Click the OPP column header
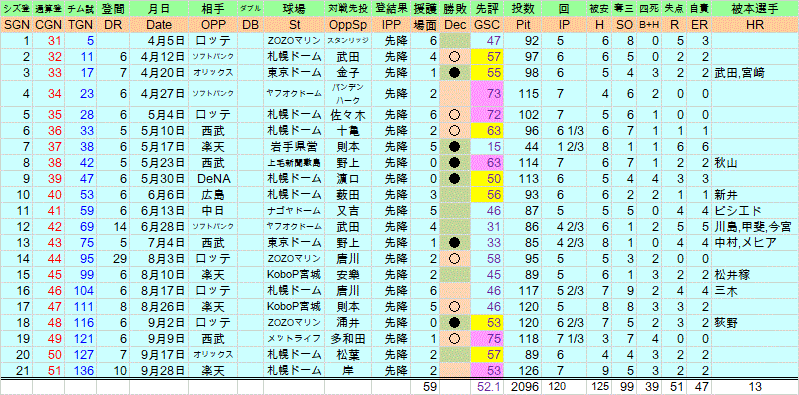Image resolution: width=799 pixels, height=395 pixels. pos(212,24)
